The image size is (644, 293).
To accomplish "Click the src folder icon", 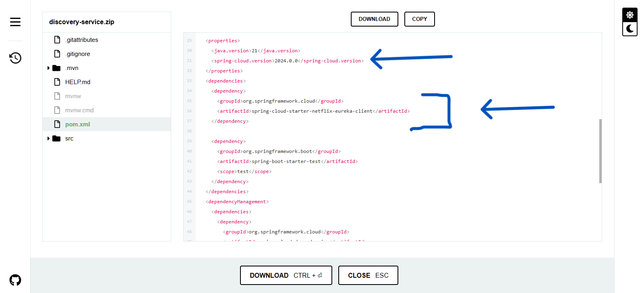I will pos(56,138).
